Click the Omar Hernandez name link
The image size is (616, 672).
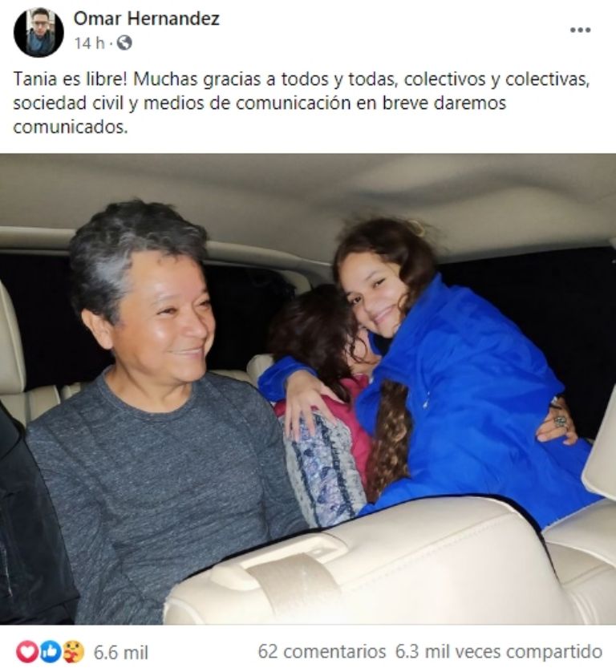147,19
